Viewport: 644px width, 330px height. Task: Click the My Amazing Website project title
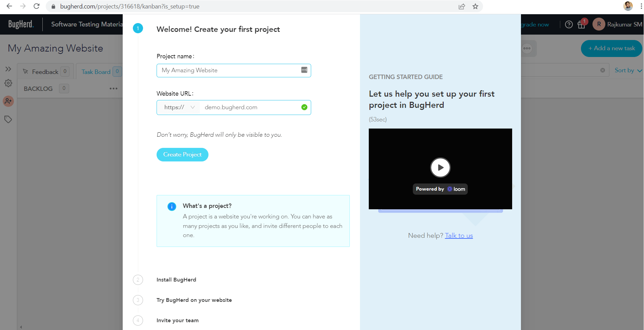coord(56,48)
